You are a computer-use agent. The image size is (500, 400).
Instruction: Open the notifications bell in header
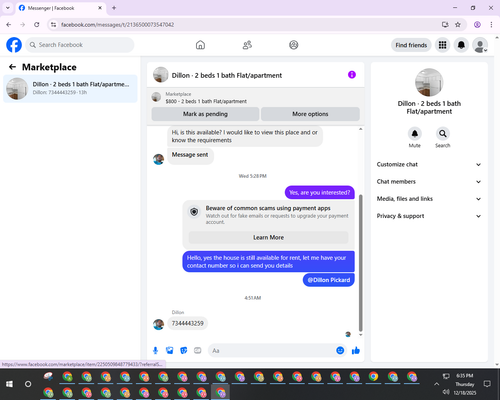coord(461,45)
